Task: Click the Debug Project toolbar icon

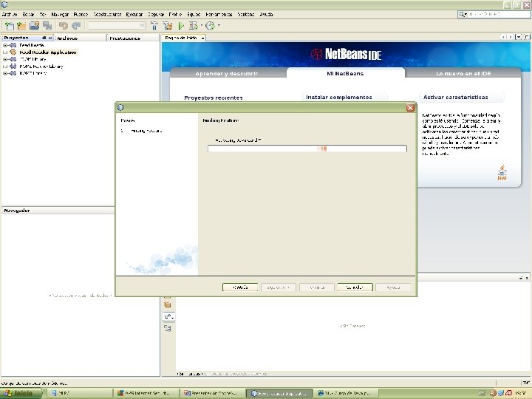Action: [x=194, y=26]
